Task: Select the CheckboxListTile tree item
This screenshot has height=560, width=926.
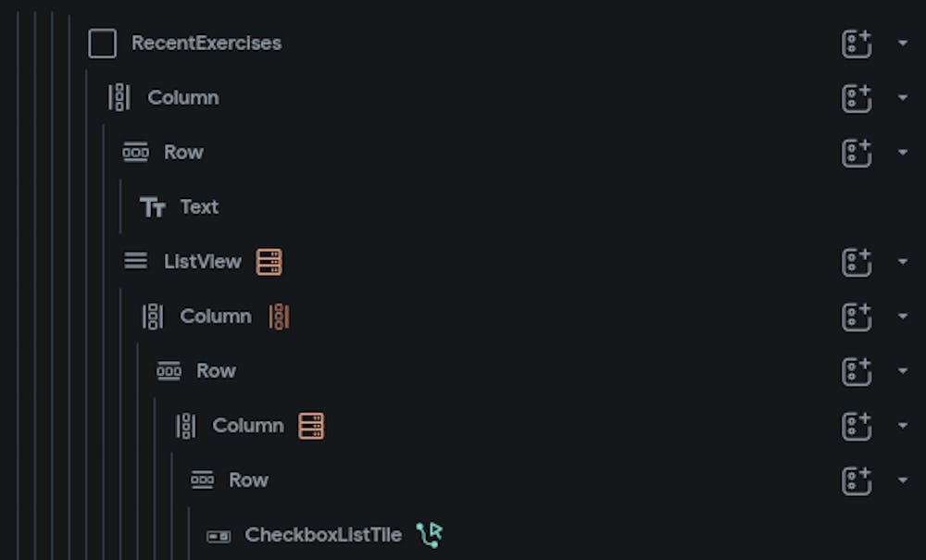Action: tap(322, 534)
